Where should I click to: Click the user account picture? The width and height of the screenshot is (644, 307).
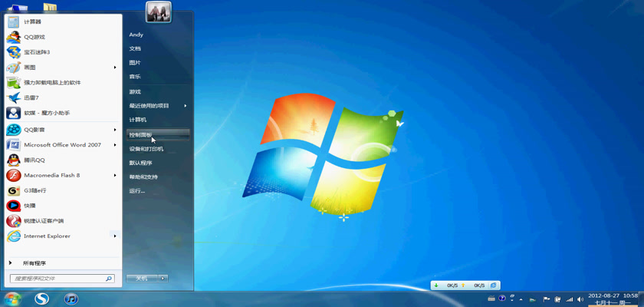pos(158,12)
